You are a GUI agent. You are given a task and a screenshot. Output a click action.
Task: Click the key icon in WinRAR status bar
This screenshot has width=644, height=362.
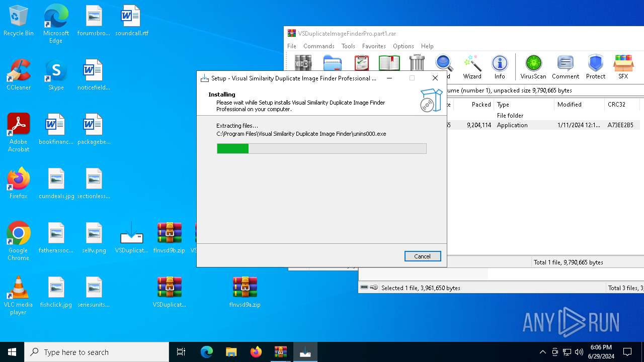tap(374, 288)
